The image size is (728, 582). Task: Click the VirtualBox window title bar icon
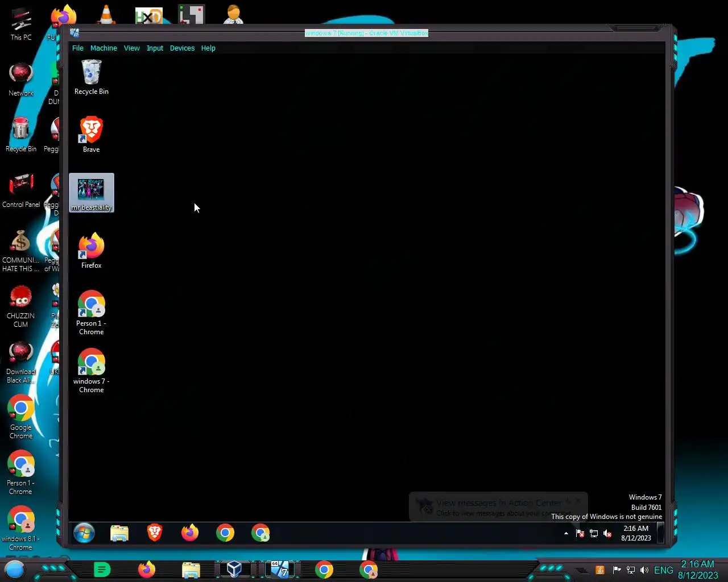(75, 33)
